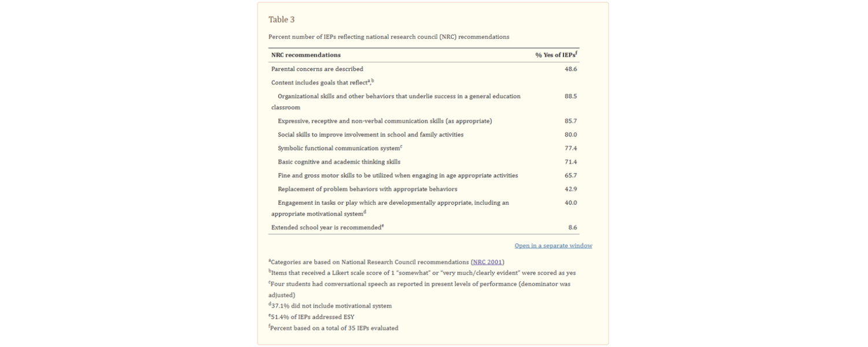Click the 'NRC recommendations' column header
This screenshot has width=868, height=347.
306,55
